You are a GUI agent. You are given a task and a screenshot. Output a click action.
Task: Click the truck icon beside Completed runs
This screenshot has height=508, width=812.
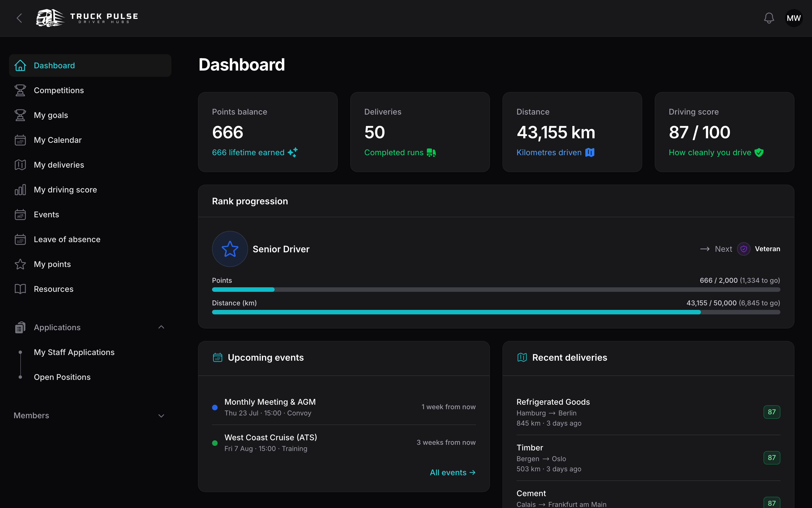pyautogui.click(x=431, y=152)
